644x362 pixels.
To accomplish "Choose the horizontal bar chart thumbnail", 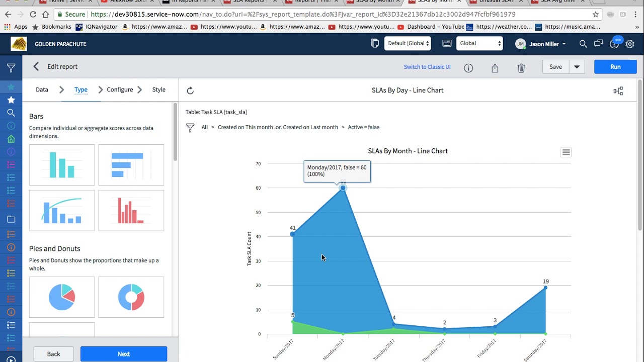I will [x=131, y=165].
